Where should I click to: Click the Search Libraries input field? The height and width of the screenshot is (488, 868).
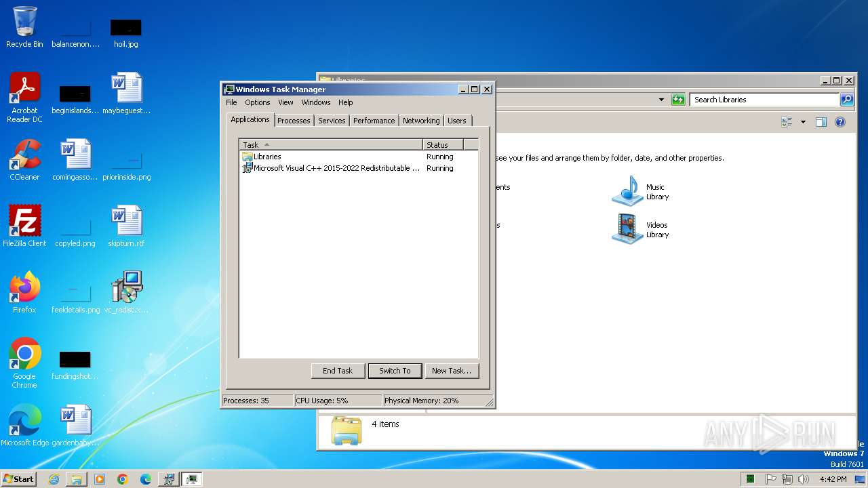(764, 100)
